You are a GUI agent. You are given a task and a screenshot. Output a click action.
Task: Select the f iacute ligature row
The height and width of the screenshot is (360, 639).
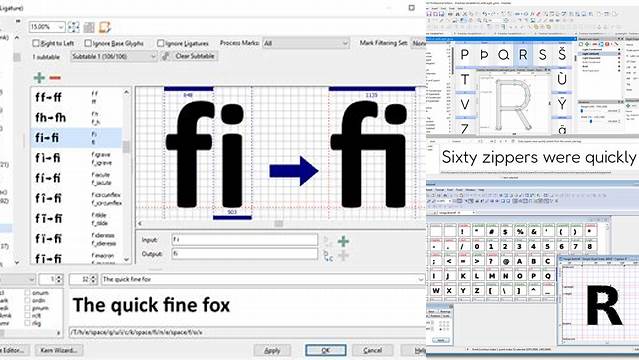(x=76, y=178)
